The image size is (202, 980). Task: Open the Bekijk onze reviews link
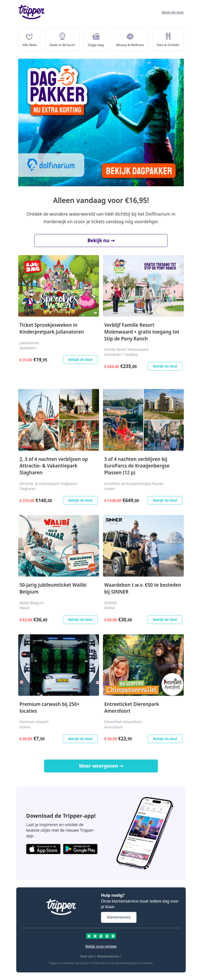[x=101, y=946]
